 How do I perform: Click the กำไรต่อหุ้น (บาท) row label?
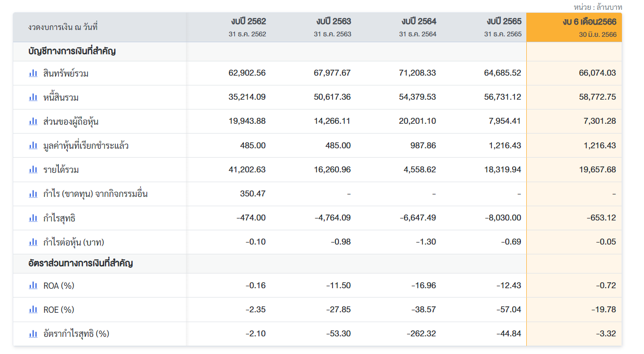74,243
